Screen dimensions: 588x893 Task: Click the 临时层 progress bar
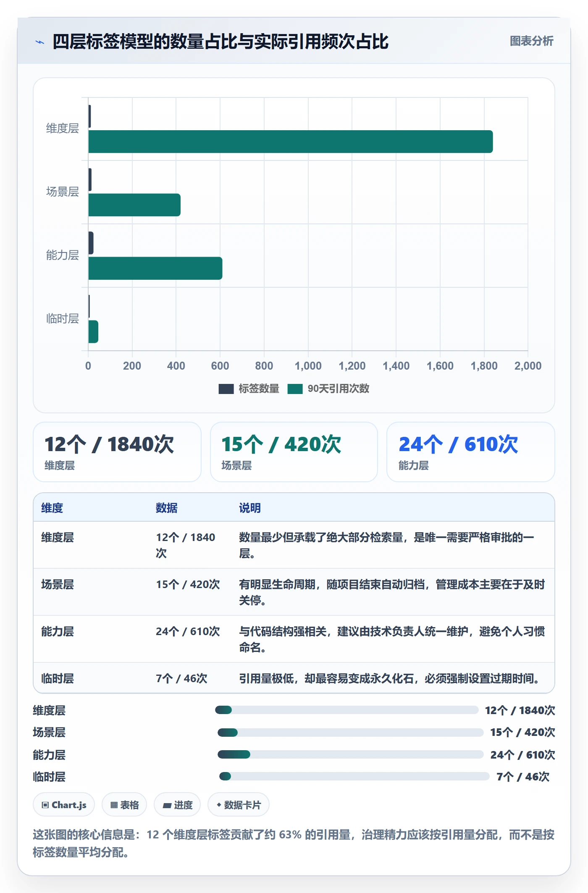354,776
